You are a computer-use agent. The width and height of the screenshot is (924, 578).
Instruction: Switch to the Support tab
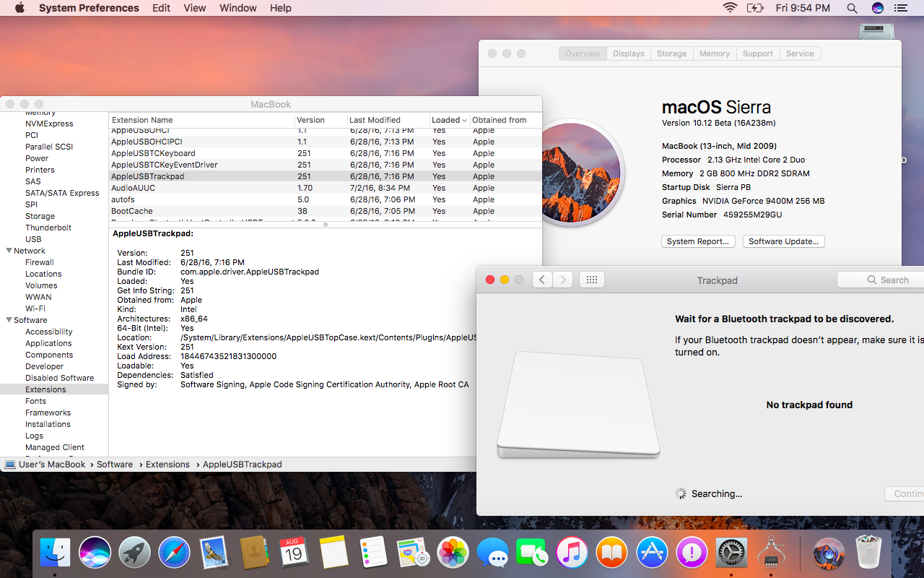pos(758,53)
